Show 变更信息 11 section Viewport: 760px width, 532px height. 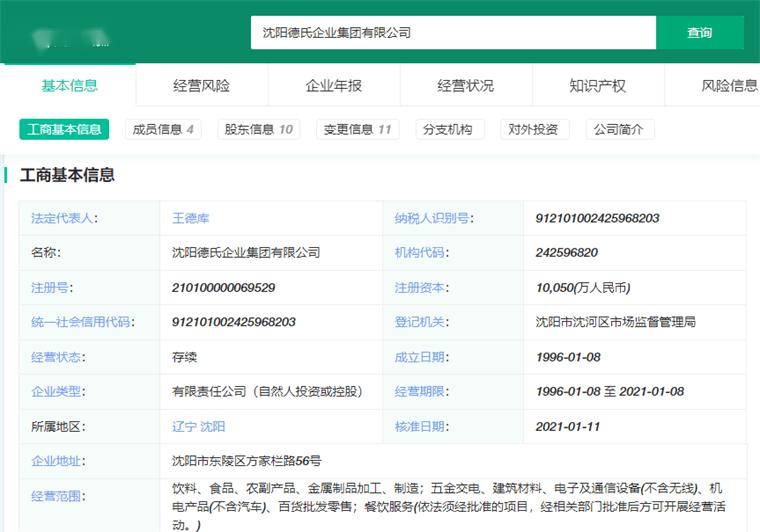[x=358, y=129]
